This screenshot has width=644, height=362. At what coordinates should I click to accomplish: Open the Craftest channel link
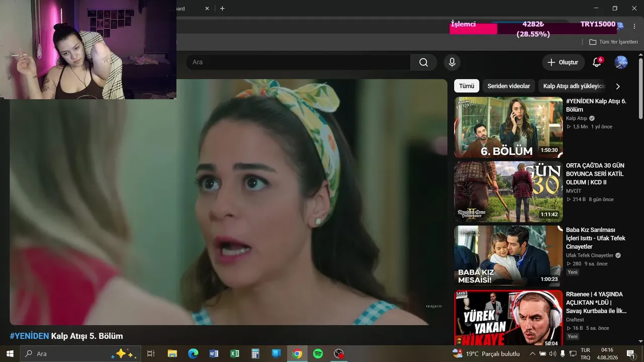click(x=575, y=320)
